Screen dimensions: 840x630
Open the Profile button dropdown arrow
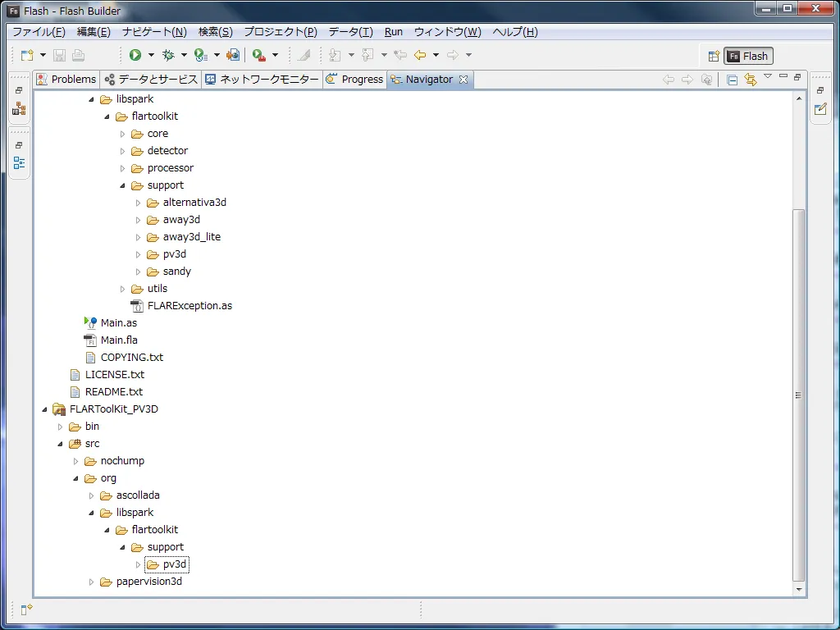pyautogui.click(x=217, y=55)
